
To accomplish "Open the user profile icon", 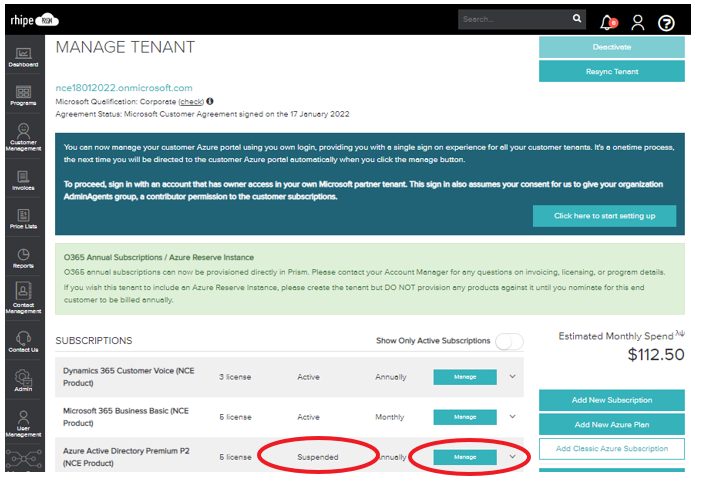I will click(638, 22).
